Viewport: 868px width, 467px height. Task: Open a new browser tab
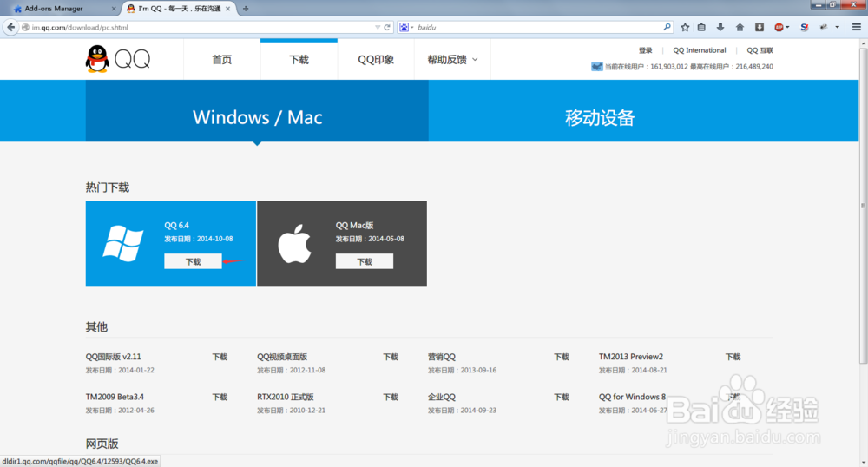pos(246,9)
